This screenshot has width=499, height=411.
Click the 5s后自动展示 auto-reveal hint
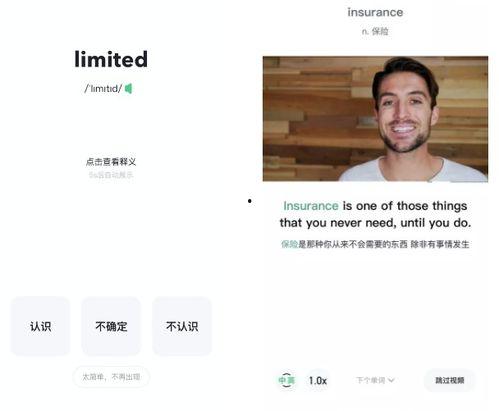(x=111, y=175)
